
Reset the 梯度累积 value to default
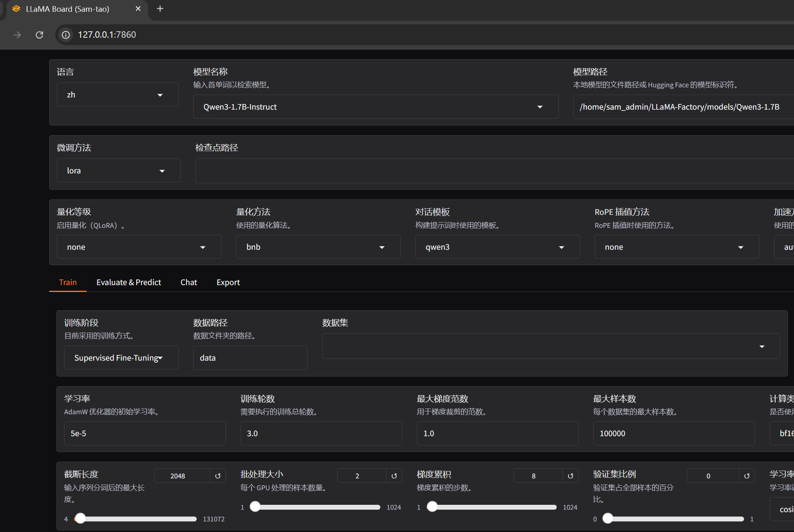pos(571,476)
